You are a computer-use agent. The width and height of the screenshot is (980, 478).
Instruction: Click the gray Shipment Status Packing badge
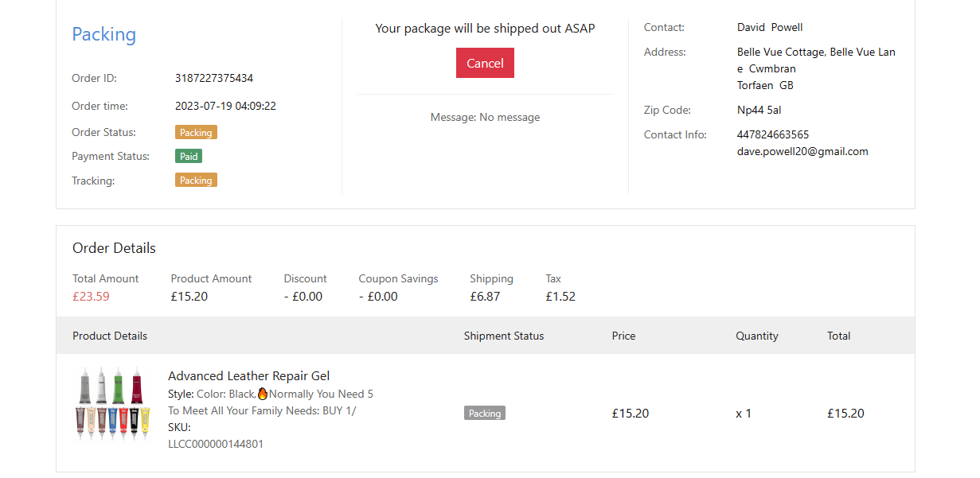coord(484,414)
